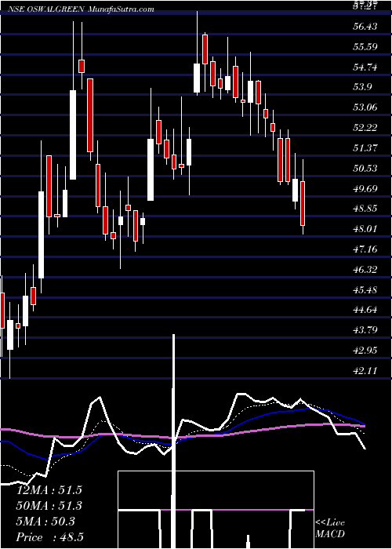The height and width of the screenshot is (549, 392).
Task: Click the 53.9 price axis label
Action: point(362,87)
